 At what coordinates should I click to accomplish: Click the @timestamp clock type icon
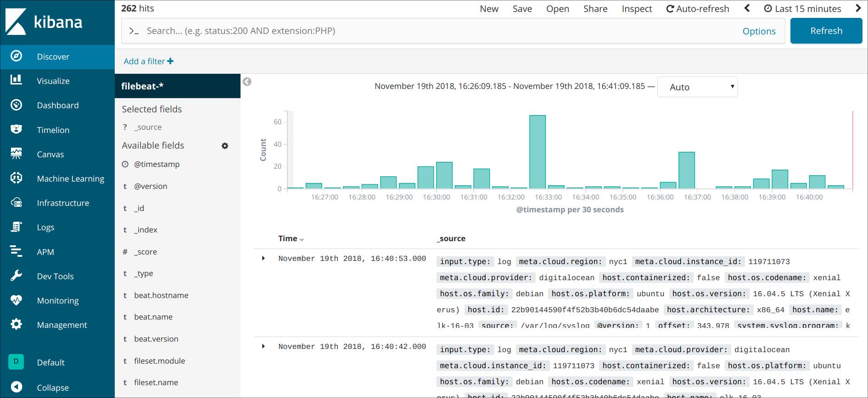[125, 164]
